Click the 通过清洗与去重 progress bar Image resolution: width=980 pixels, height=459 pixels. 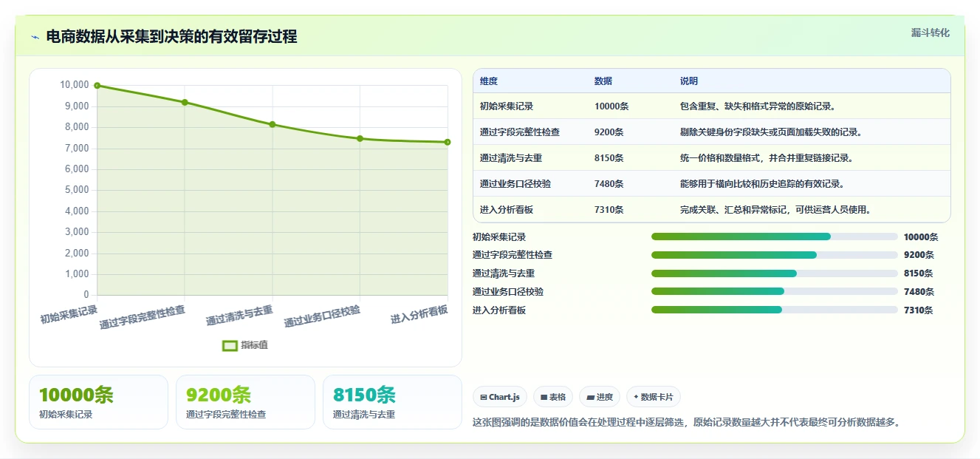[x=775, y=273]
